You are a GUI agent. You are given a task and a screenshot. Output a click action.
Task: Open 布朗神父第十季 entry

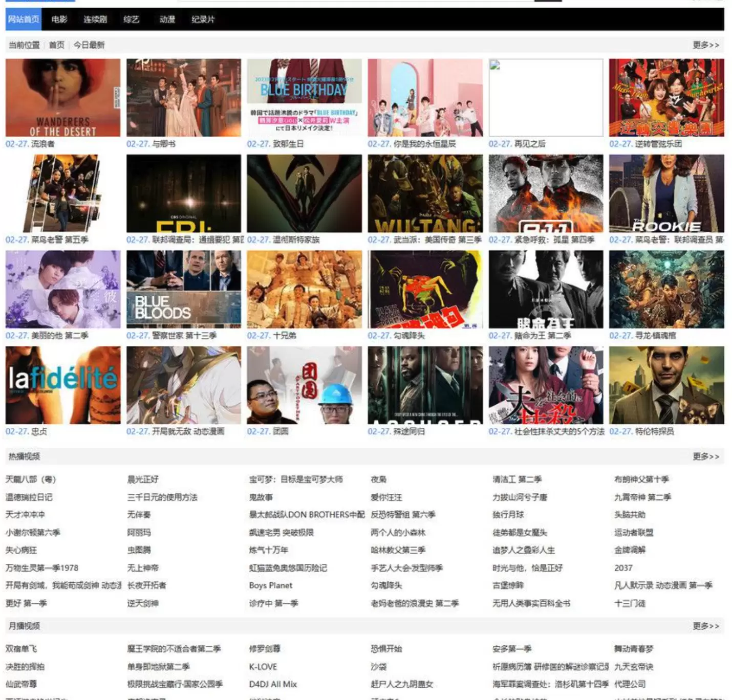(641, 479)
